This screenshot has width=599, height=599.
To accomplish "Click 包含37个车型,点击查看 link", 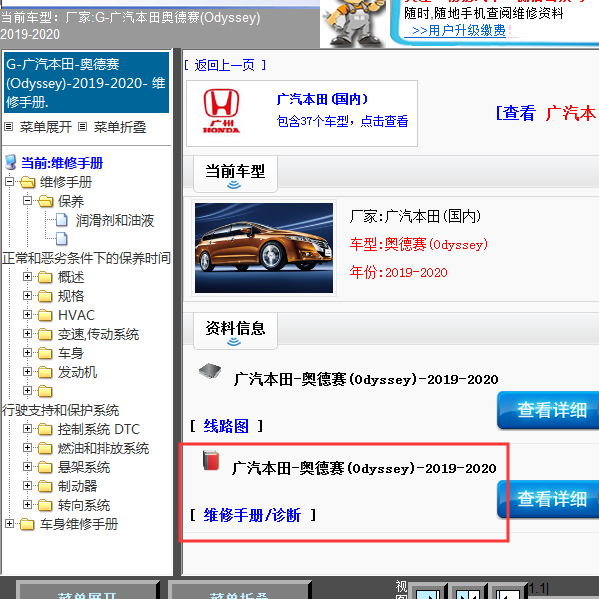I will 342,121.
